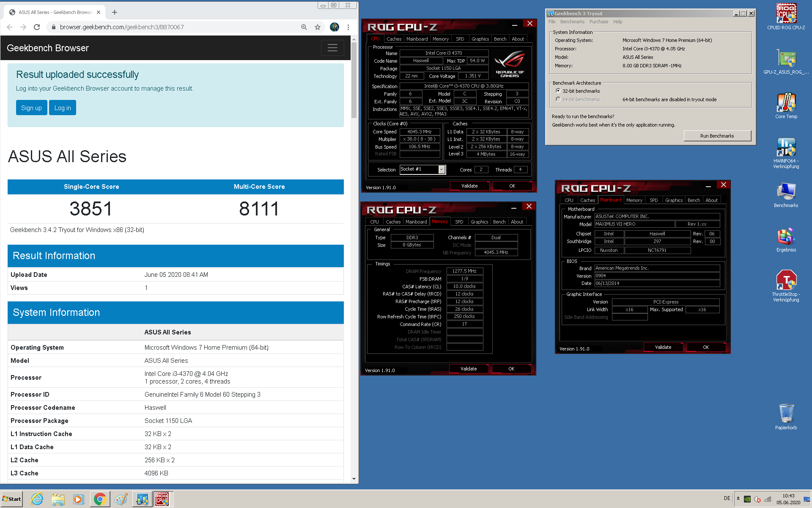Viewport: 812px width, 508px height.
Task: Open About tab in top CPU-Z window
Action: 518,39
